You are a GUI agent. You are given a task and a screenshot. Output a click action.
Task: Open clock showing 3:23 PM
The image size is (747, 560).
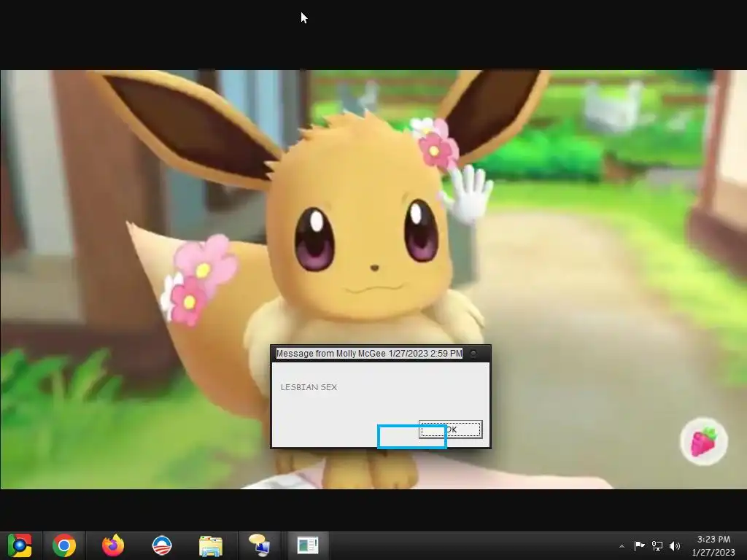click(x=713, y=545)
